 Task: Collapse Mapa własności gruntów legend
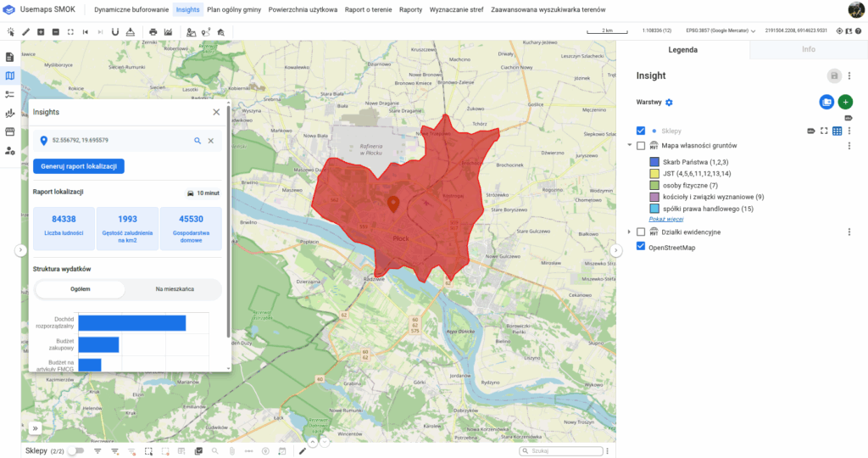coord(629,146)
